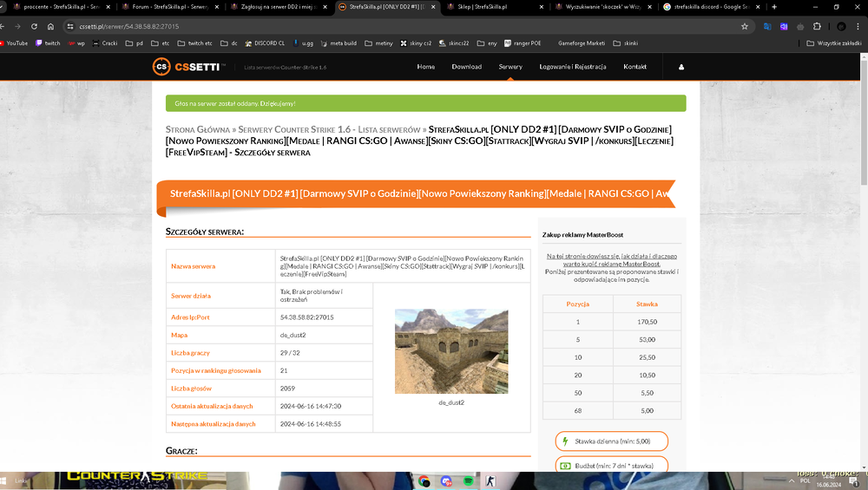This screenshot has height=490, width=868.
Task: Open the MasterBoost info link 'Na tej stronie dowiesz się'
Action: click(x=612, y=260)
